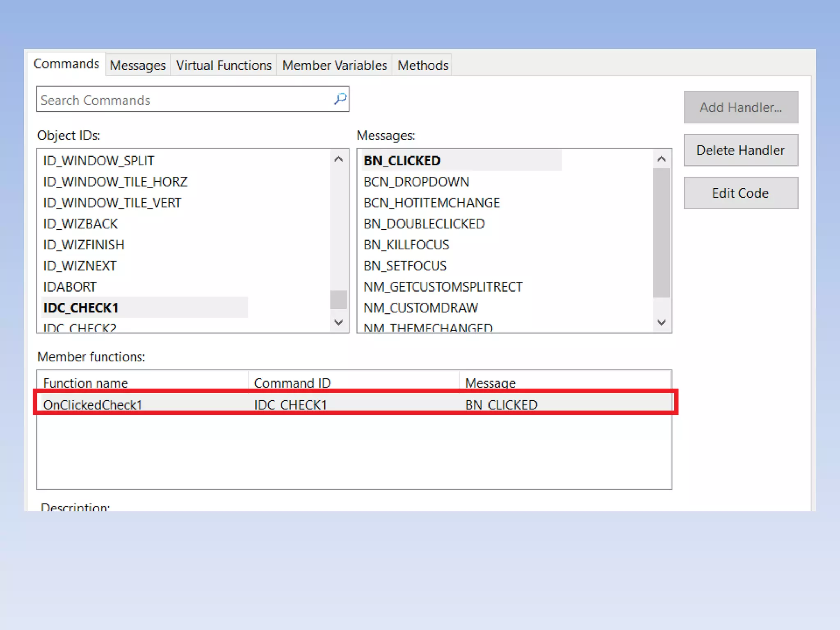
Task: Select ID_WINDOW_TILE_HORZ in Object IDs
Action: (115, 182)
